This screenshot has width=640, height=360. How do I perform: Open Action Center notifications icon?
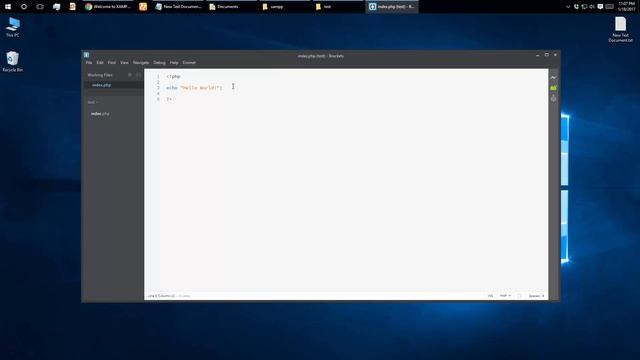600,7
